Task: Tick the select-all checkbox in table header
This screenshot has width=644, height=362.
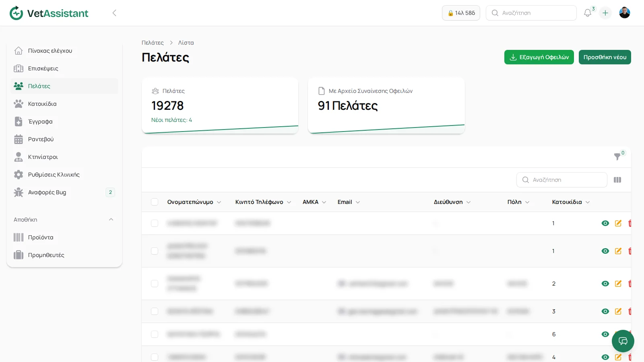Action: pyautogui.click(x=155, y=202)
